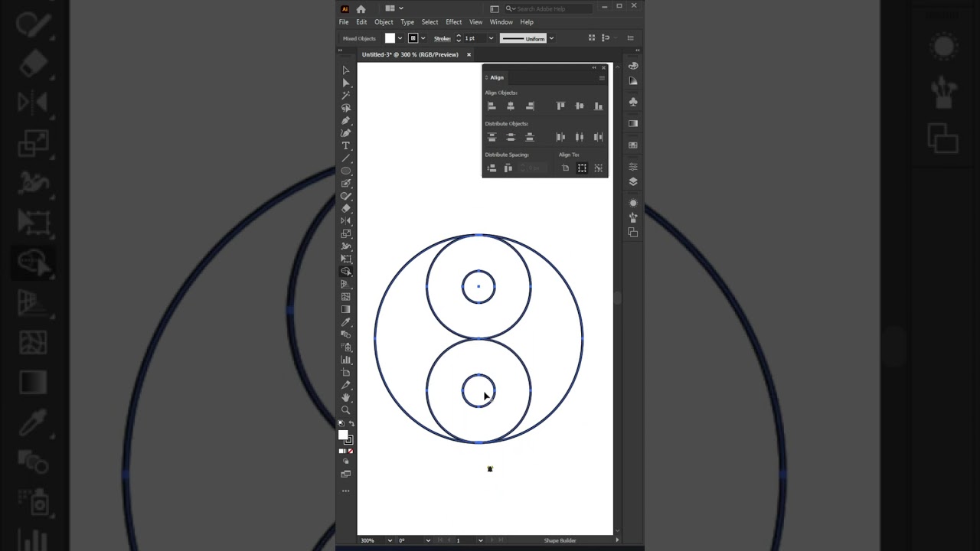
Task: Open the File menu
Action: click(x=344, y=22)
